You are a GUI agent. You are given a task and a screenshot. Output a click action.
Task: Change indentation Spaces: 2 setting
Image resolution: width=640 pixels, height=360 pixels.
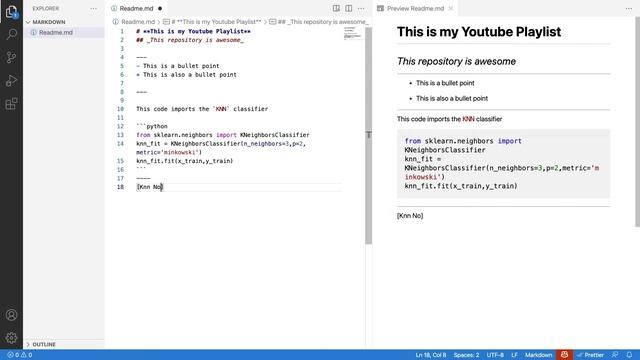[x=466, y=355]
